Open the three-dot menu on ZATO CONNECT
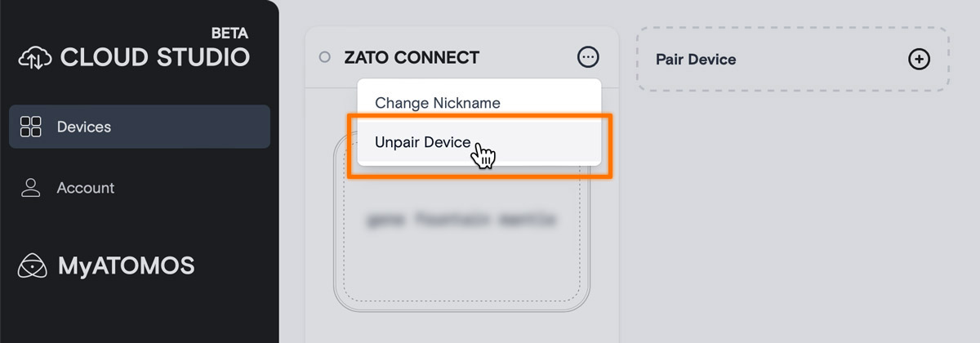Image resolution: width=980 pixels, height=343 pixels. (588, 57)
